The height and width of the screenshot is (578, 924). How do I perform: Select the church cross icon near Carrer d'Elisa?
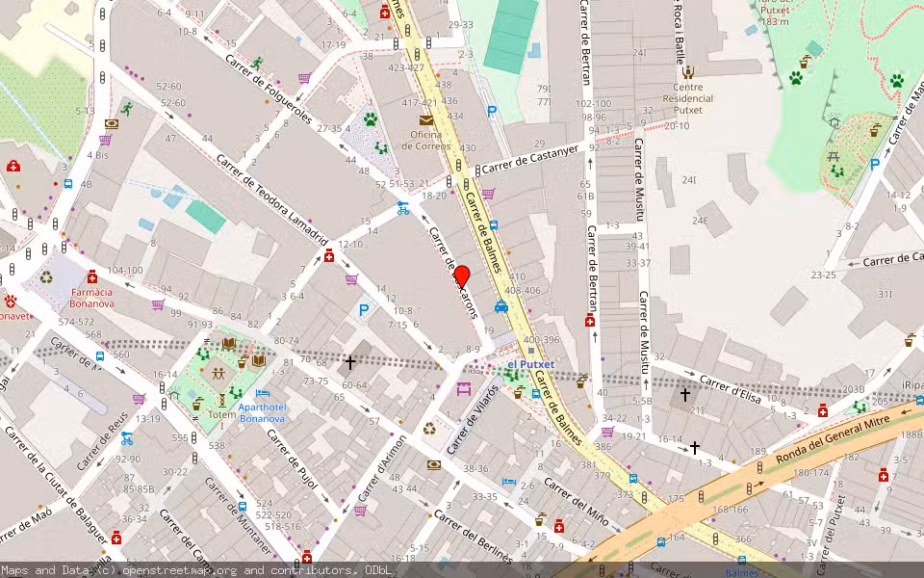[x=684, y=395]
